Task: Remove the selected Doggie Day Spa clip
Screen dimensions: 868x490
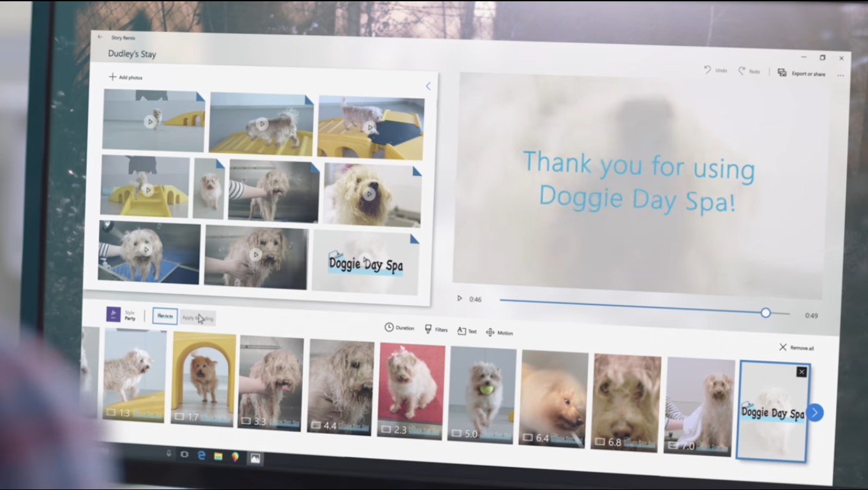Action: (x=802, y=372)
